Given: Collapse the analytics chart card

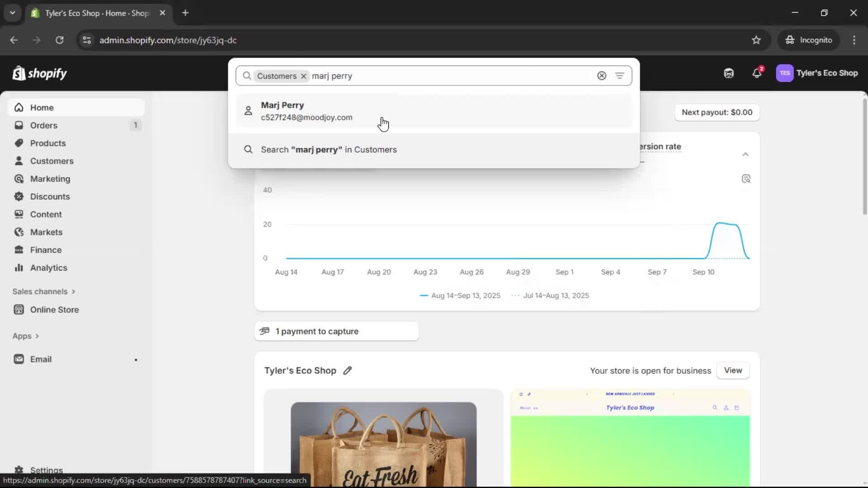Looking at the screenshot, I should (x=745, y=155).
